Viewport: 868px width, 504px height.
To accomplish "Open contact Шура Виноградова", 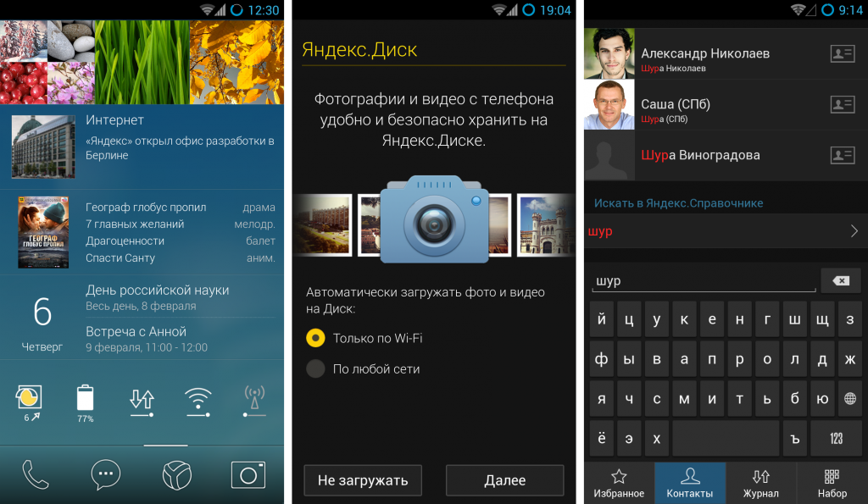I will point(726,156).
